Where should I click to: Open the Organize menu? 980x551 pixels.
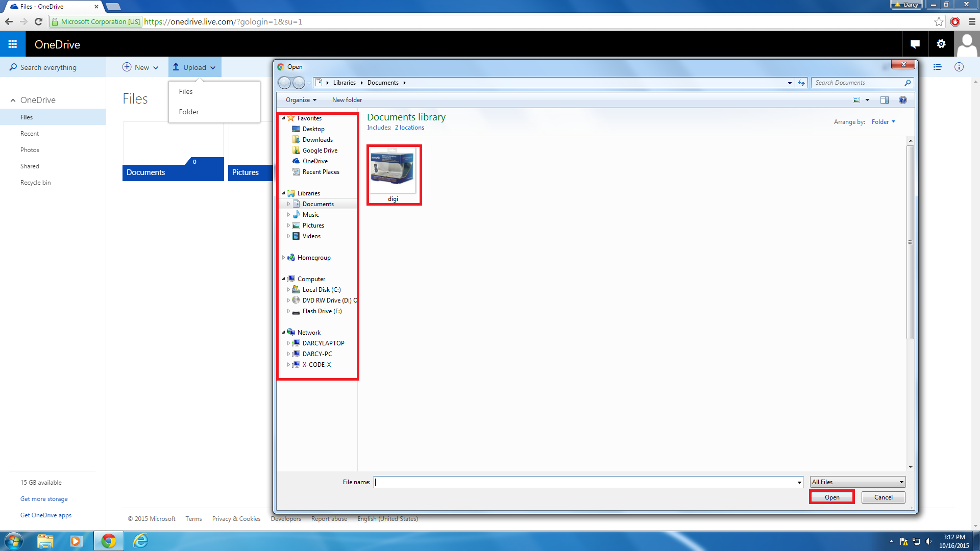point(301,100)
